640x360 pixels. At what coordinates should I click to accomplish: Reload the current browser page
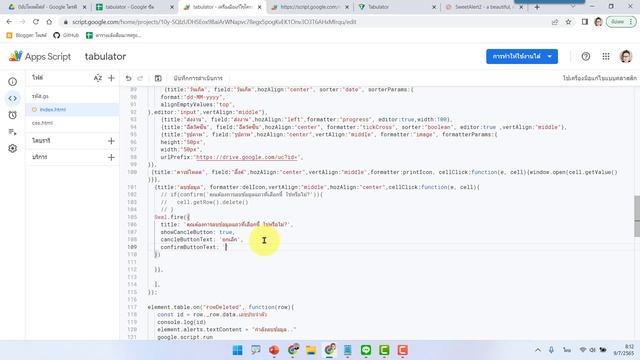[x=36, y=22]
